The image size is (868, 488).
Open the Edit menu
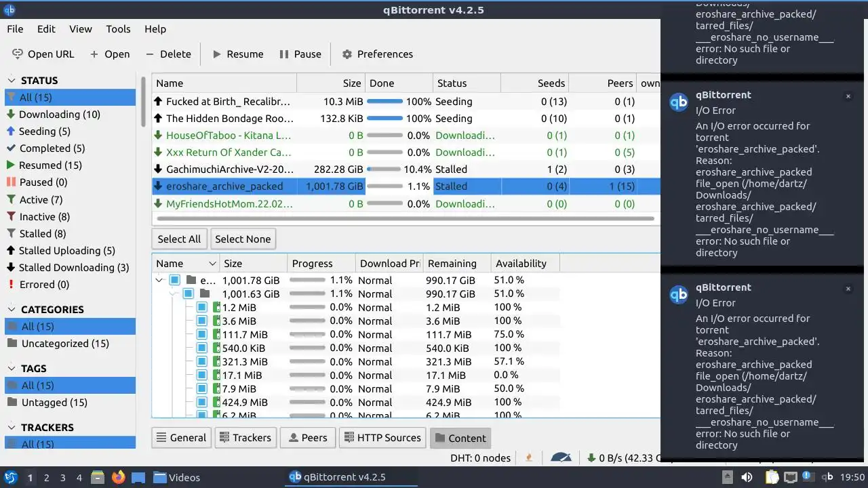46,29
